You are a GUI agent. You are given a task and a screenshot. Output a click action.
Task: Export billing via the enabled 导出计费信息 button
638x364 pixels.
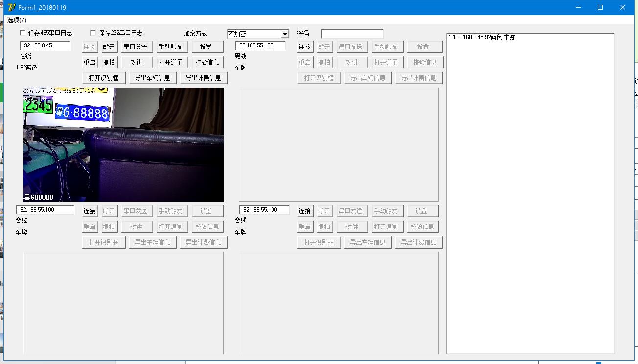pyautogui.click(x=203, y=78)
